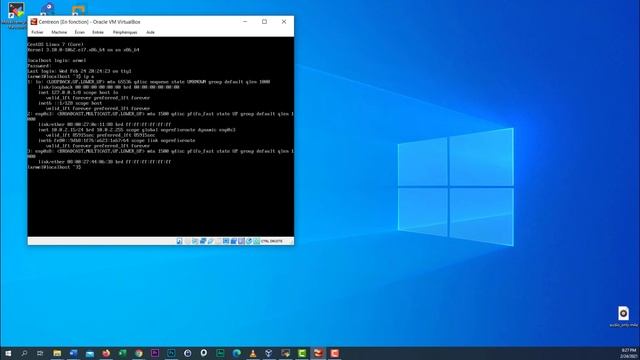Launch Google Chrome from the taskbar
The image size is (640, 360).
pyautogui.click(x=139, y=353)
